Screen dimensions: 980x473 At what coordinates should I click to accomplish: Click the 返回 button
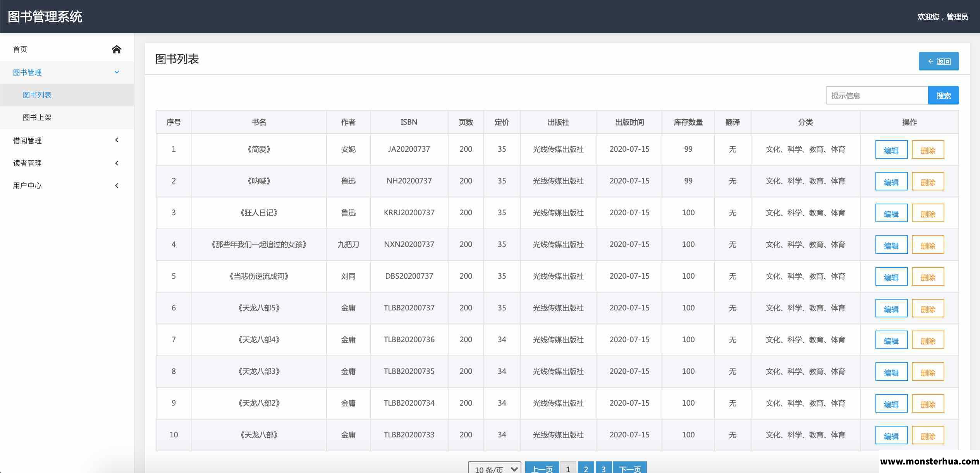[x=939, y=61]
